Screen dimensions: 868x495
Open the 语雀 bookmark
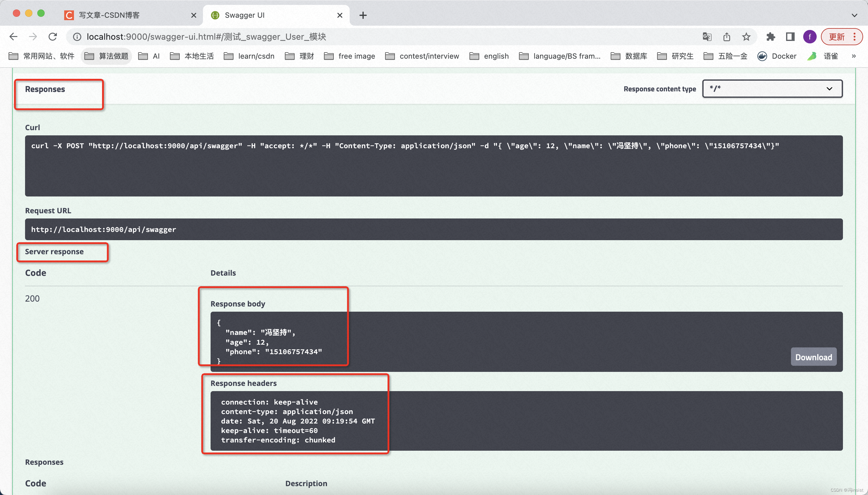[x=826, y=56]
